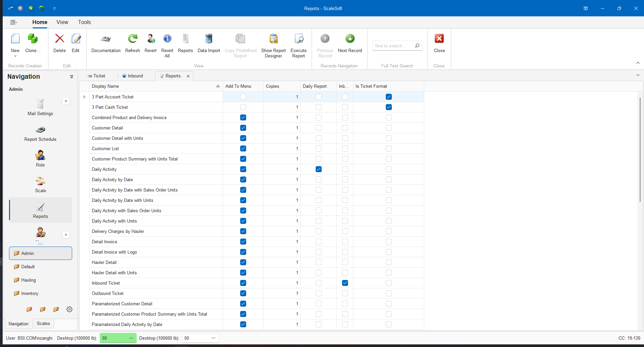Click the New record icon

pos(15,39)
